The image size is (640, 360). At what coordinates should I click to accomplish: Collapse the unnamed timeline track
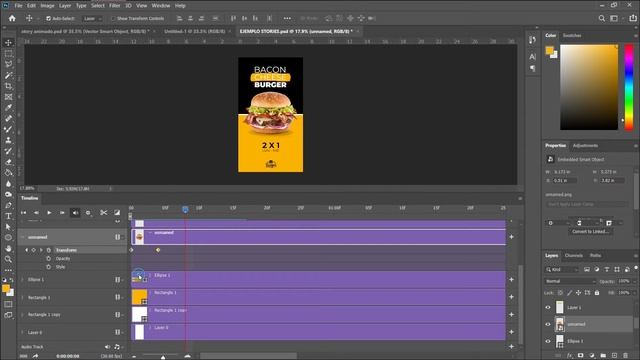pos(22,237)
